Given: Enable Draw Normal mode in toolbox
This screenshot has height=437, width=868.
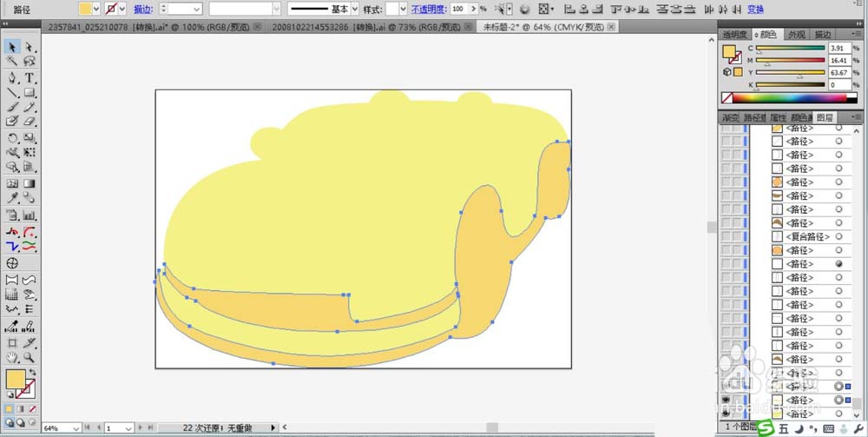Looking at the screenshot, I should 10,422.
